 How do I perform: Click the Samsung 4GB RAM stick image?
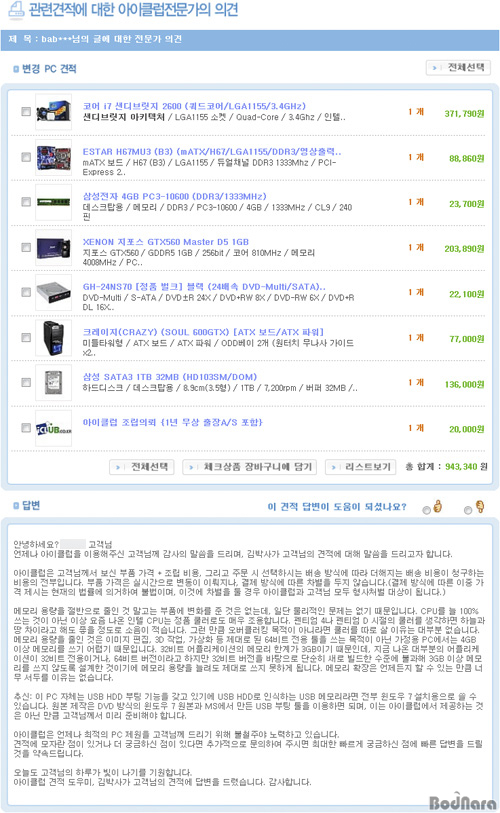[53, 202]
